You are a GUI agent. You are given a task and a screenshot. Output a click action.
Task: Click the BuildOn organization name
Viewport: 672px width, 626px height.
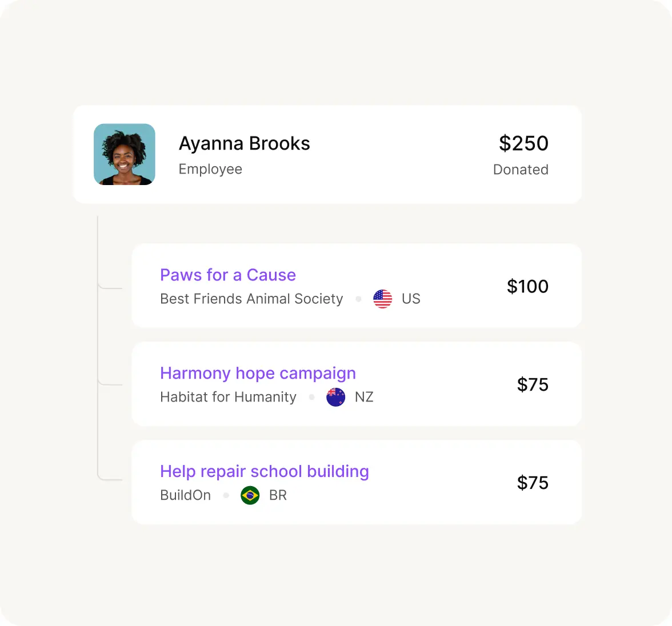[x=185, y=495]
